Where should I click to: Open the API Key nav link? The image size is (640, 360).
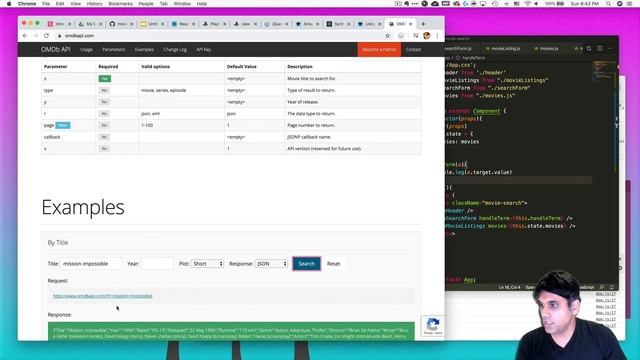coord(204,49)
